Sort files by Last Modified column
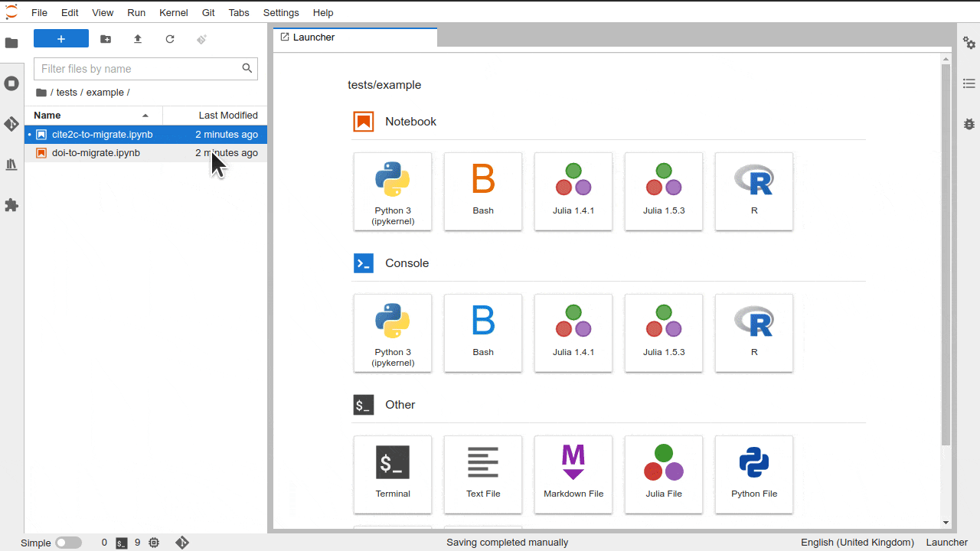 tap(215, 116)
